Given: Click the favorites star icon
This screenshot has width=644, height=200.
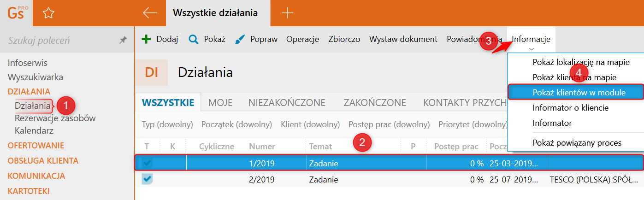Looking at the screenshot, I should 48,13.
